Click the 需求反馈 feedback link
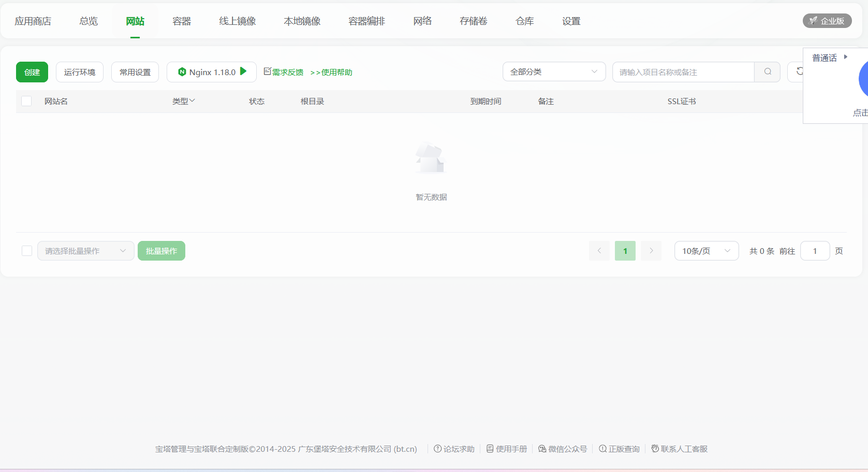This screenshot has height=472, width=868. [x=284, y=72]
